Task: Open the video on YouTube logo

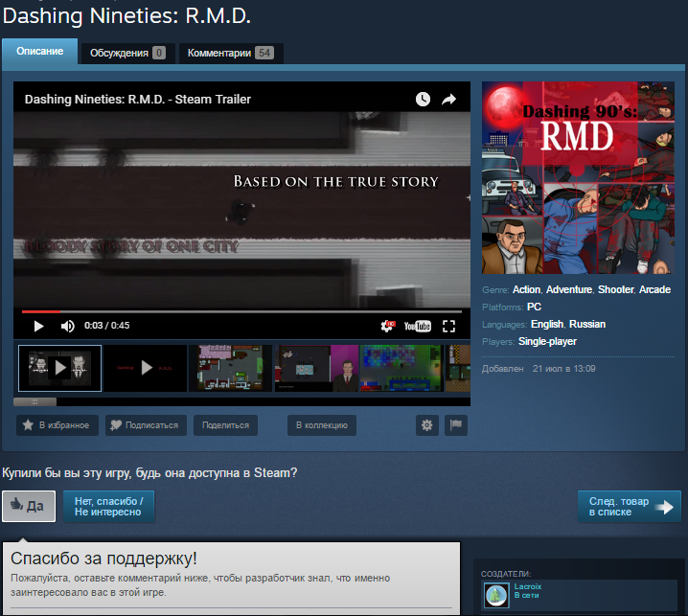Action: (x=417, y=326)
